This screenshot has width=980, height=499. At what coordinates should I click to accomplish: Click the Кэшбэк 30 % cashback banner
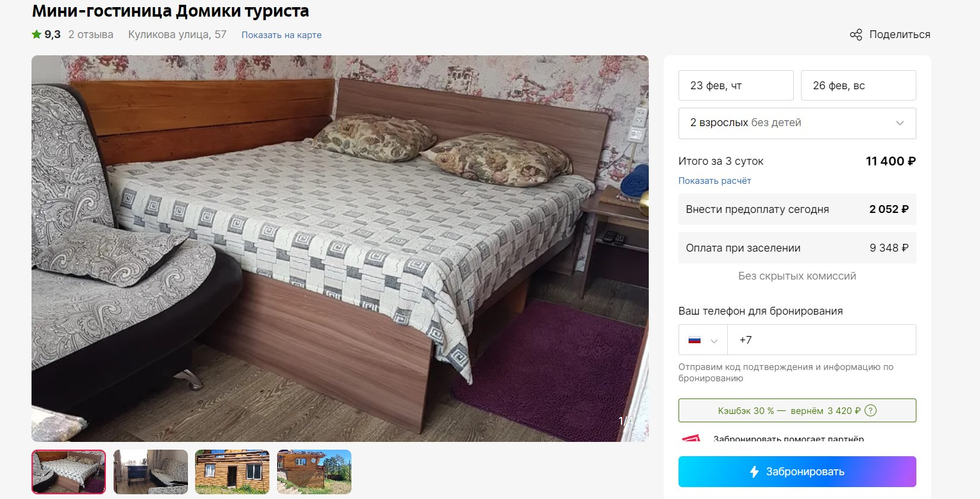tap(797, 410)
